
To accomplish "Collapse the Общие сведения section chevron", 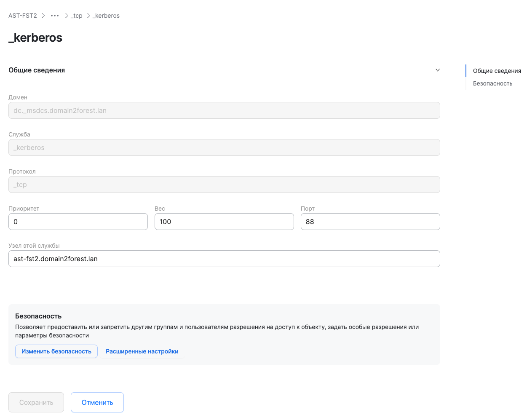I will [437, 70].
